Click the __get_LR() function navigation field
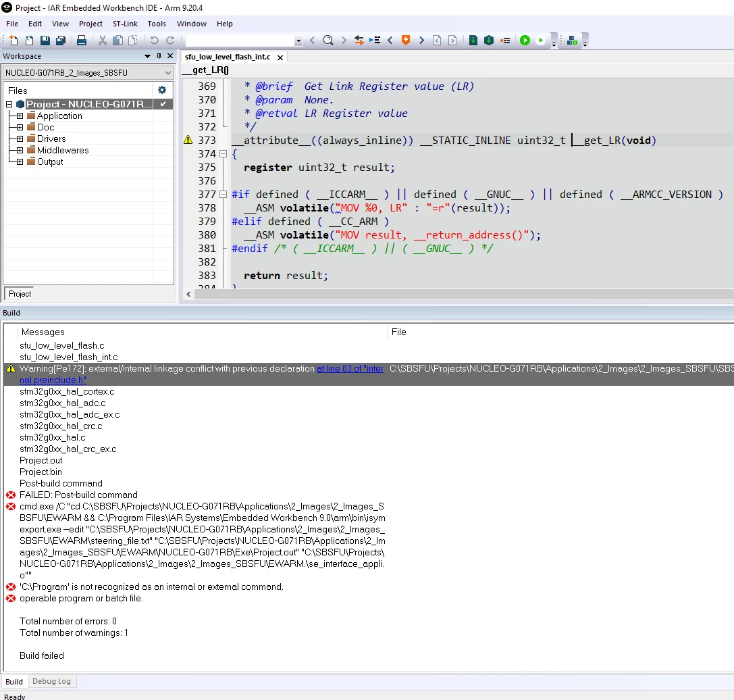 click(205, 70)
